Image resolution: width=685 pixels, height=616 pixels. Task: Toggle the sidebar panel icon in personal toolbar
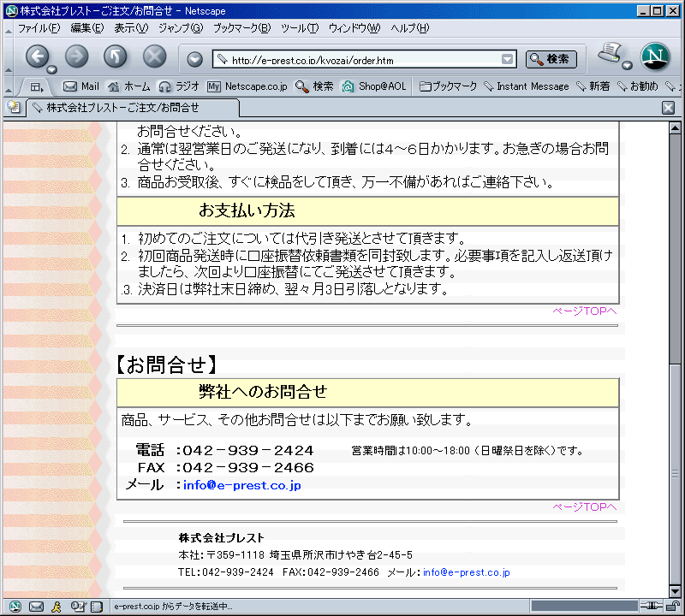(37, 87)
